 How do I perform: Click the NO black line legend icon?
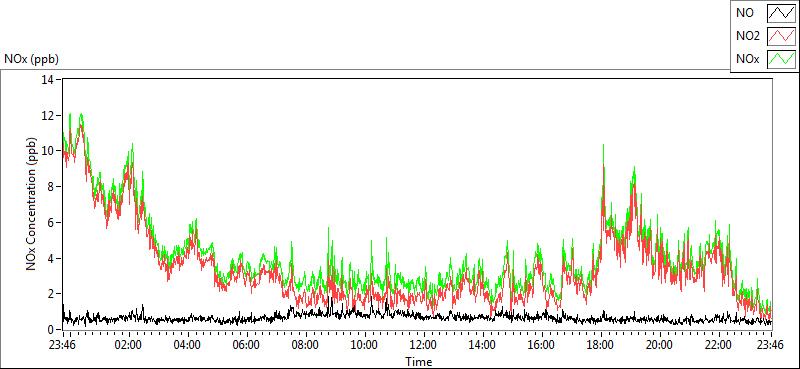coord(781,14)
